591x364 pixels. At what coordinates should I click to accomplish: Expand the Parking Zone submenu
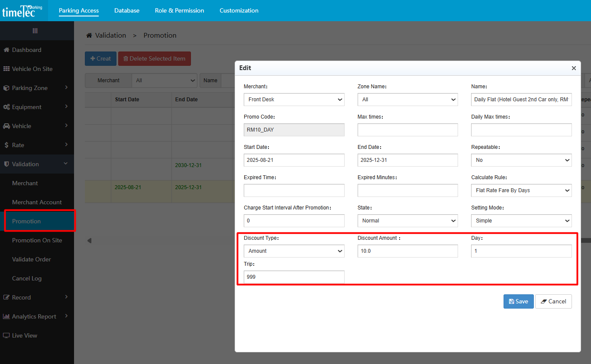click(66, 87)
